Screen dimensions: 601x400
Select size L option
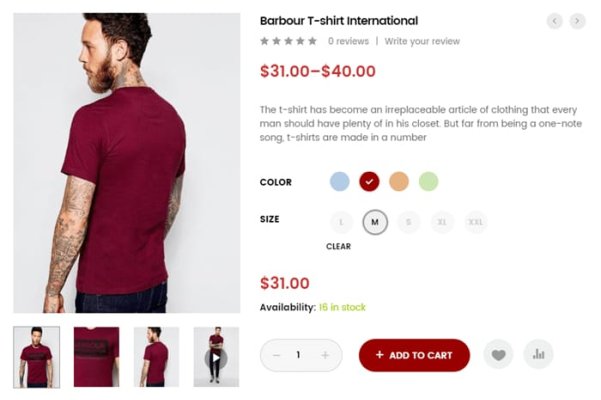pos(341,222)
